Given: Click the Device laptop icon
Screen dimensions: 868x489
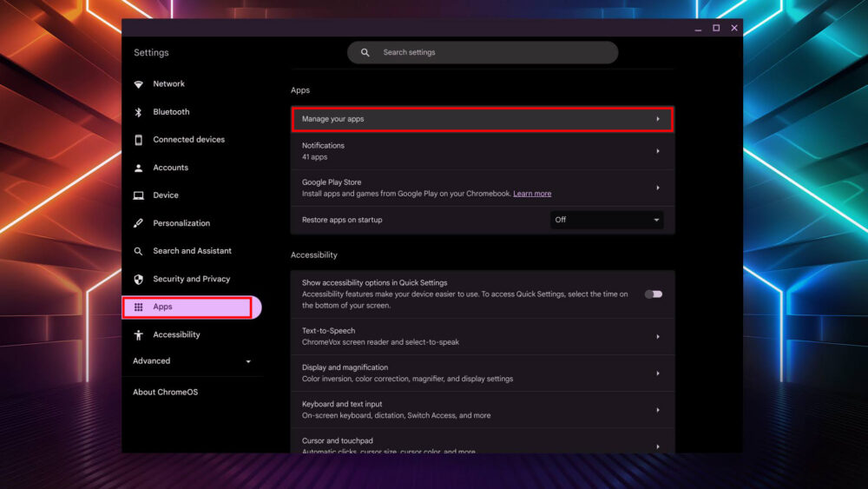Looking at the screenshot, I should tap(138, 195).
